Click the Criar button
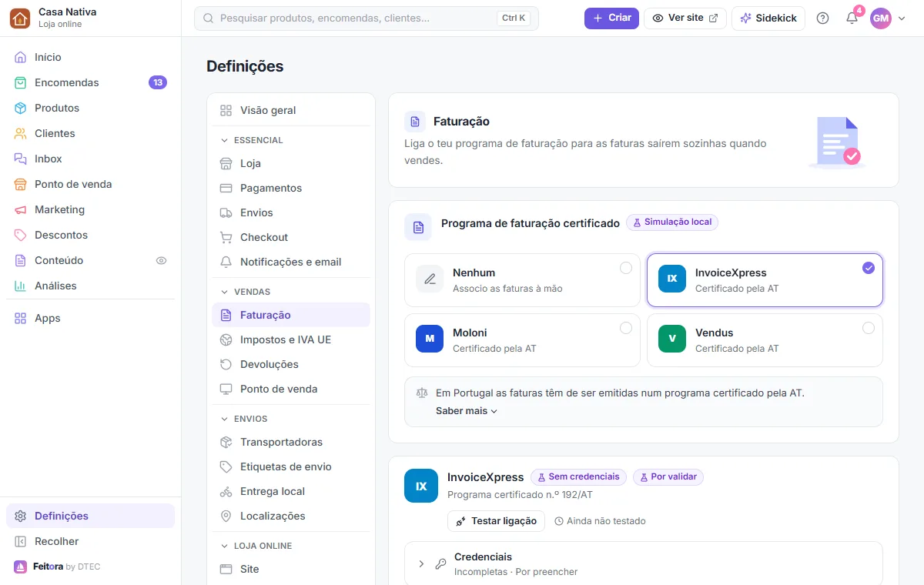The height and width of the screenshot is (585, 924). [611, 18]
